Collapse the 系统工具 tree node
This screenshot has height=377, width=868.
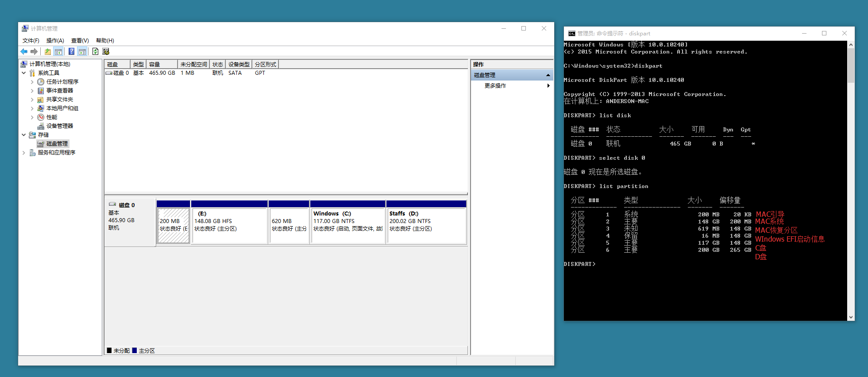pos(24,73)
